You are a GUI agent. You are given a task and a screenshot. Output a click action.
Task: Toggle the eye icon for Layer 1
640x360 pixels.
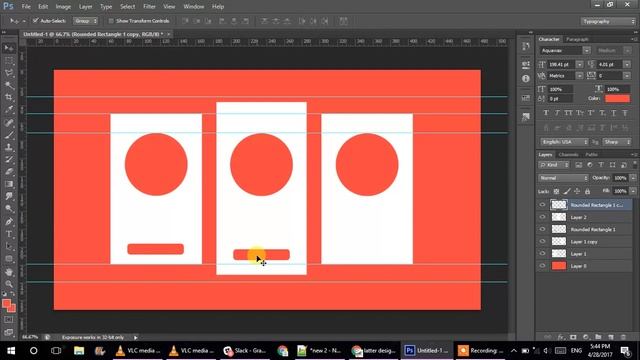pos(542,254)
